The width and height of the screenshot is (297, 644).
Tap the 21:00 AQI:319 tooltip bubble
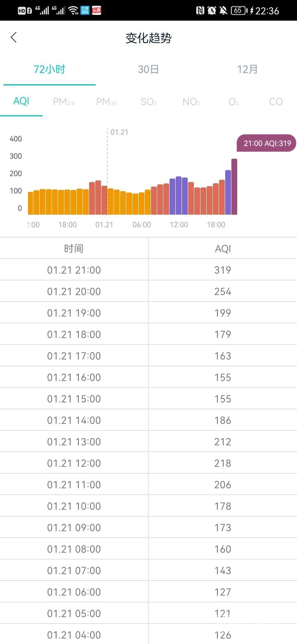[267, 143]
